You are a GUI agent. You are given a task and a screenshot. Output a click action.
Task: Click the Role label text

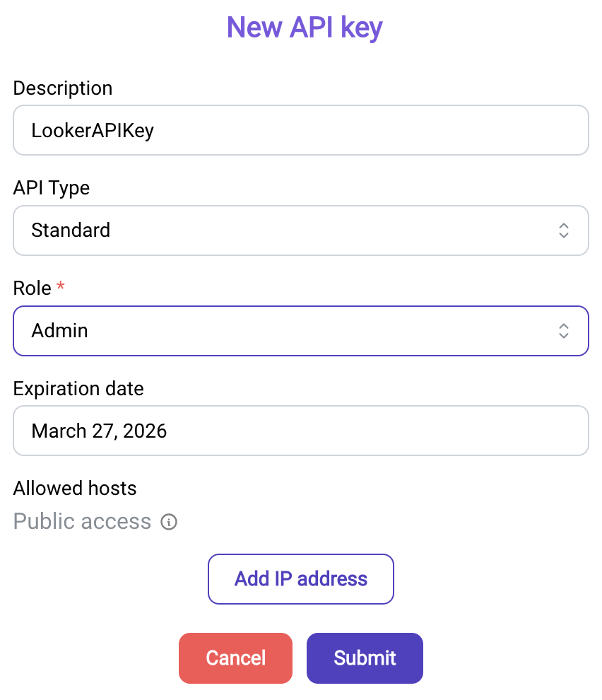[x=32, y=288]
